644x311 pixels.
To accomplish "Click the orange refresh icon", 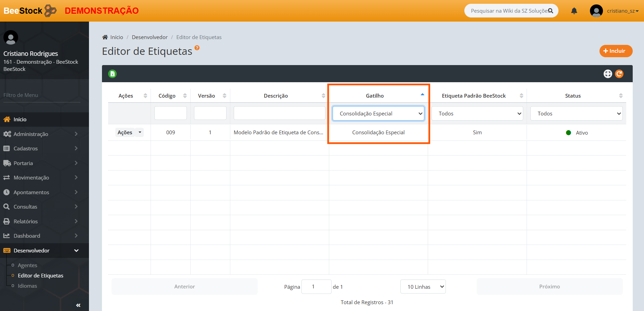I will (619, 74).
